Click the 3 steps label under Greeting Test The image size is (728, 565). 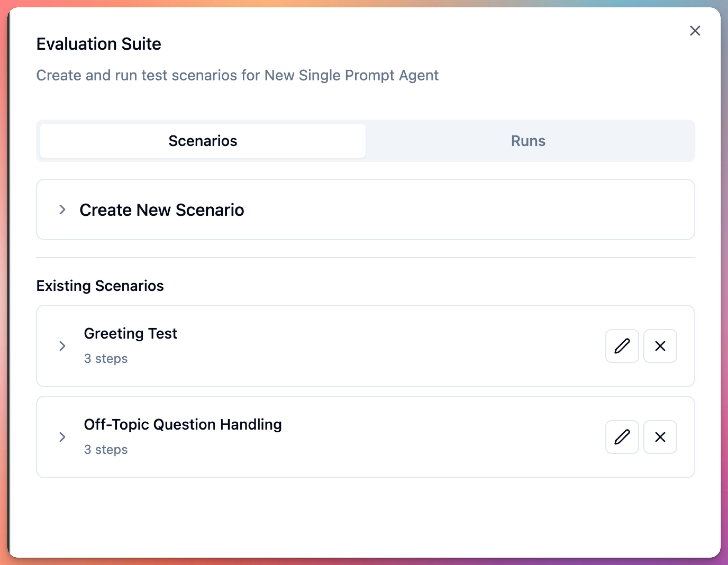(x=106, y=358)
